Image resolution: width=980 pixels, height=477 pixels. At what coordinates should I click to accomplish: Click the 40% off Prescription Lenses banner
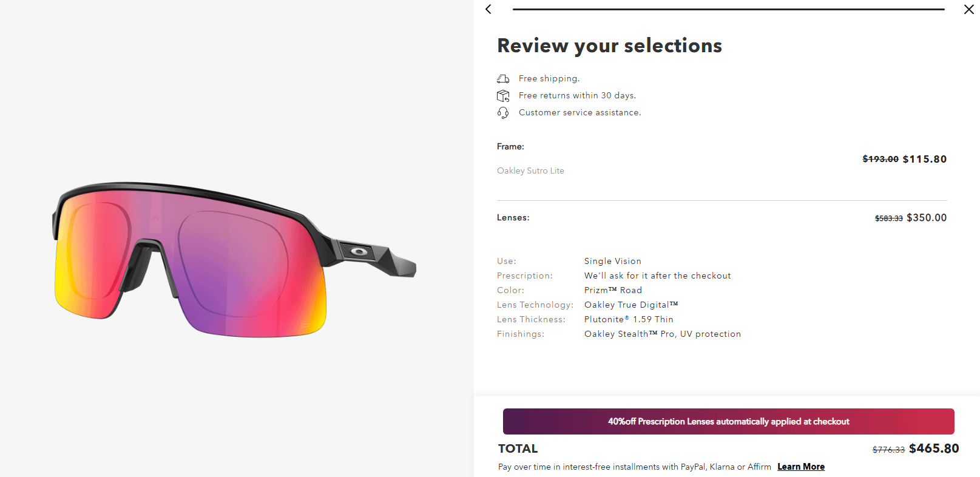click(728, 421)
